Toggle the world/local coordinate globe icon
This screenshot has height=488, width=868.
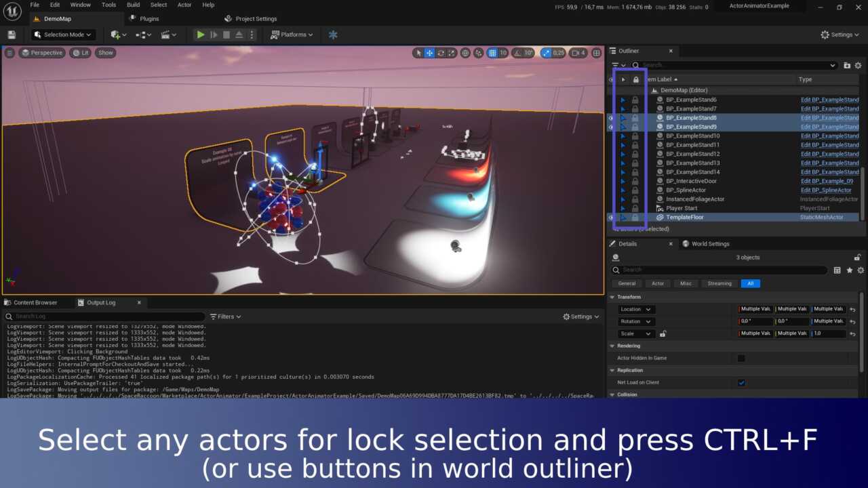coord(466,53)
